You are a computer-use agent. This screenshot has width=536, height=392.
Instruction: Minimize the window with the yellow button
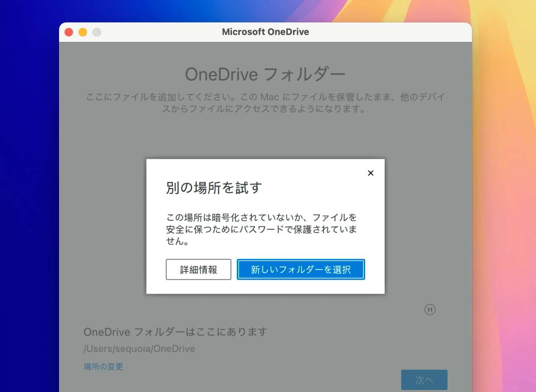pyautogui.click(x=83, y=32)
